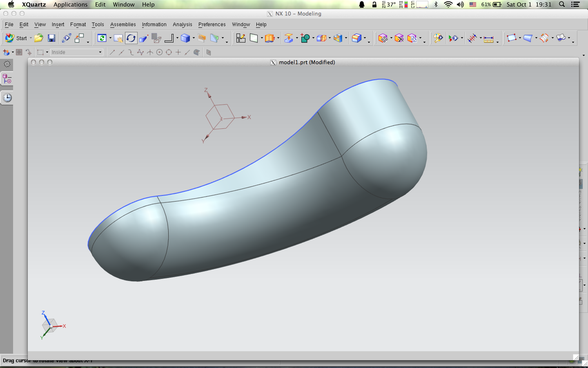Click the Edge Blend colored cube icon
This screenshot has height=368, width=588.
(357, 38)
